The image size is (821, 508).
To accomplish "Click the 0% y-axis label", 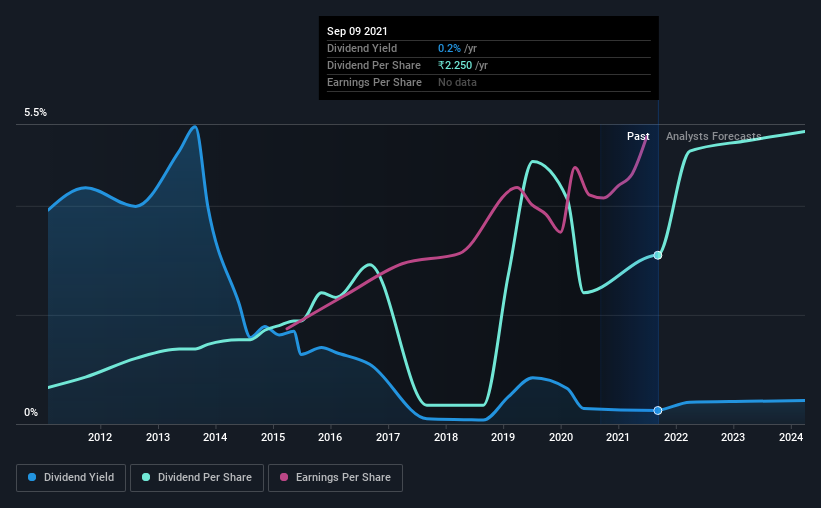I will (31, 413).
